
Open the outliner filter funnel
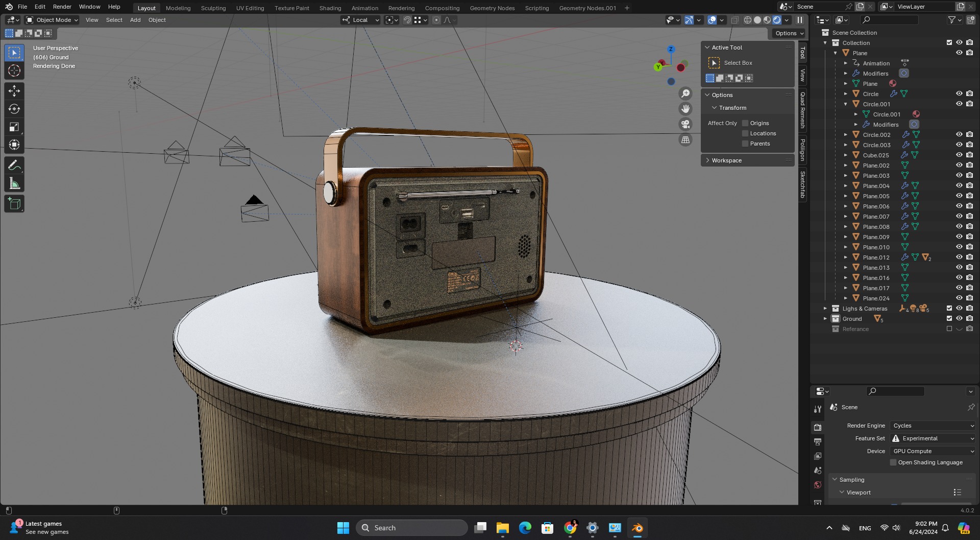[x=952, y=20]
